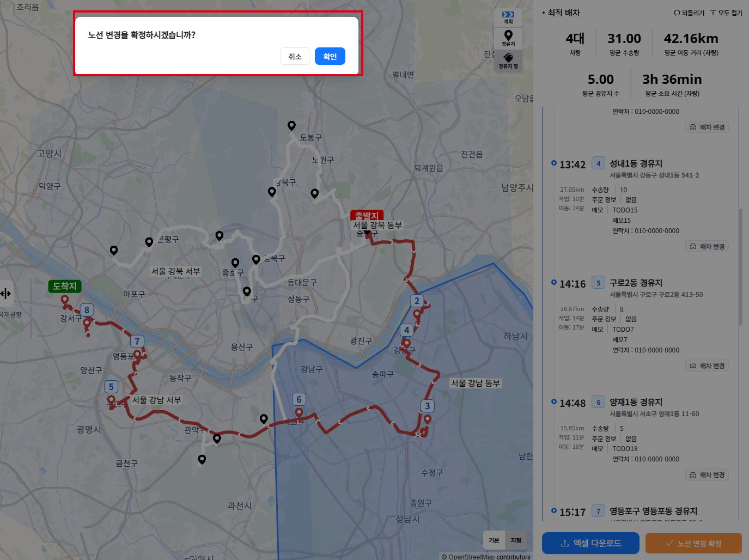Click the number 5 badge beside 구로2동 경유지
Viewport: 749px width, 560px height.
tap(598, 283)
